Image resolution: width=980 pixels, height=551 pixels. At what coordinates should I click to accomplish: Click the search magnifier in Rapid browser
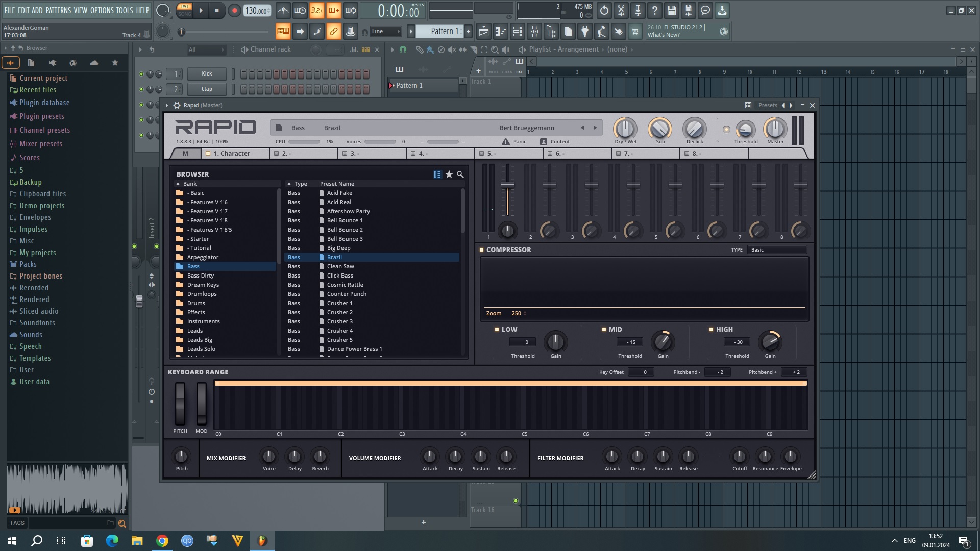pos(460,174)
